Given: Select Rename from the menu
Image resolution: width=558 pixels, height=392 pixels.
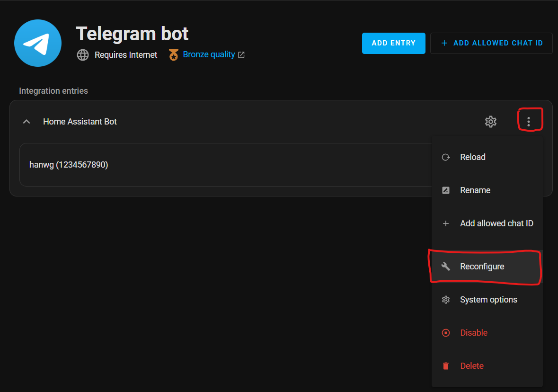Looking at the screenshot, I should tap(487, 190).
